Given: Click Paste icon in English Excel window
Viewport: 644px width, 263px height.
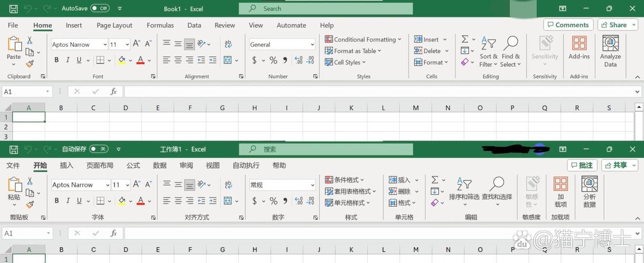Looking at the screenshot, I should point(14,44).
